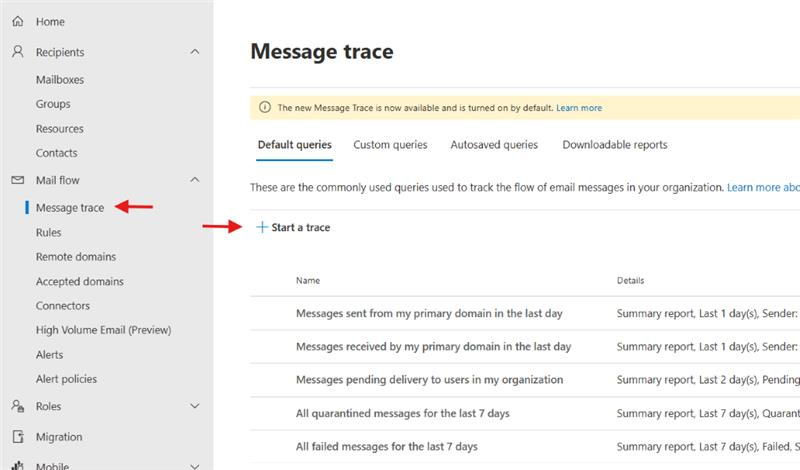
Task: Open the Autosaved queries tab
Action: click(x=494, y=145)
